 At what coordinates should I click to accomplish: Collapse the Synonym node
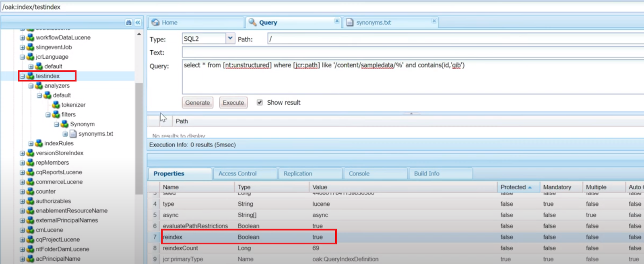pos(57,124)
